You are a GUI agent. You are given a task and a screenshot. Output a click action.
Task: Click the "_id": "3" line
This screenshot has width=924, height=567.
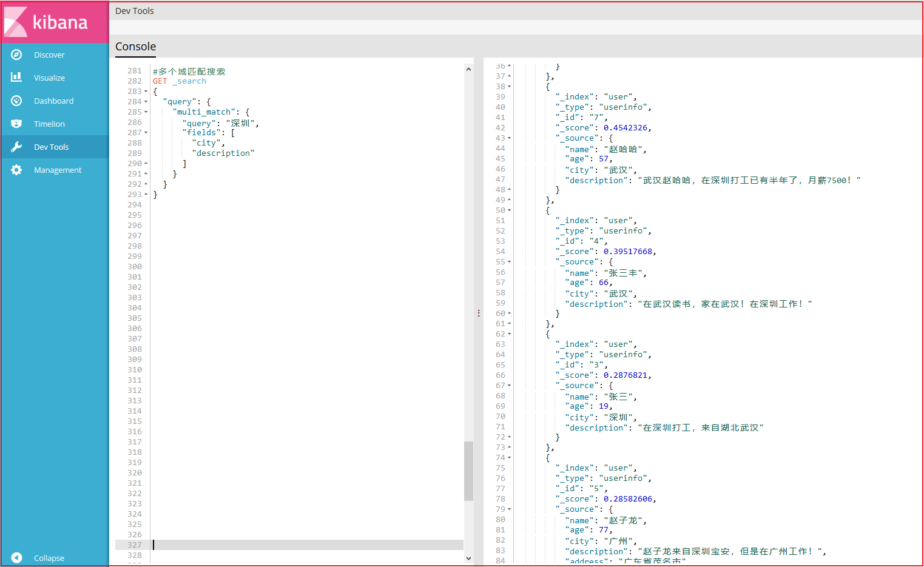581,365
